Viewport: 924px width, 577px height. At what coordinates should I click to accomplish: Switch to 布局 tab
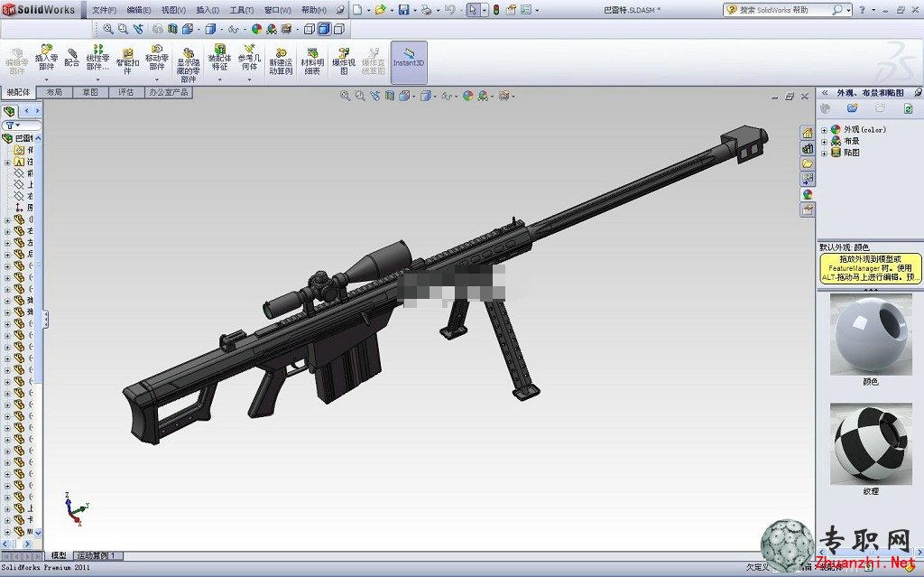tap(54, 92)
